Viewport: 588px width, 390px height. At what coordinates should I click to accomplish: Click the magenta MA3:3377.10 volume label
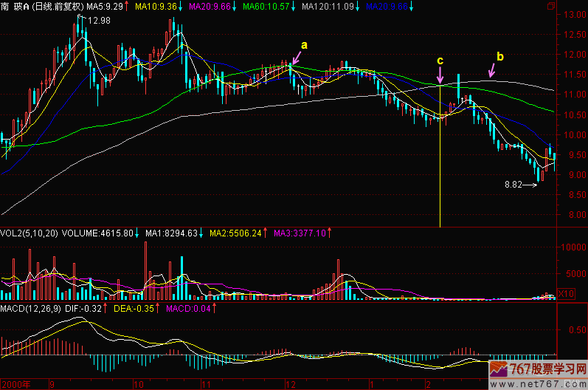pyautogui.click(x=300, y=233)
